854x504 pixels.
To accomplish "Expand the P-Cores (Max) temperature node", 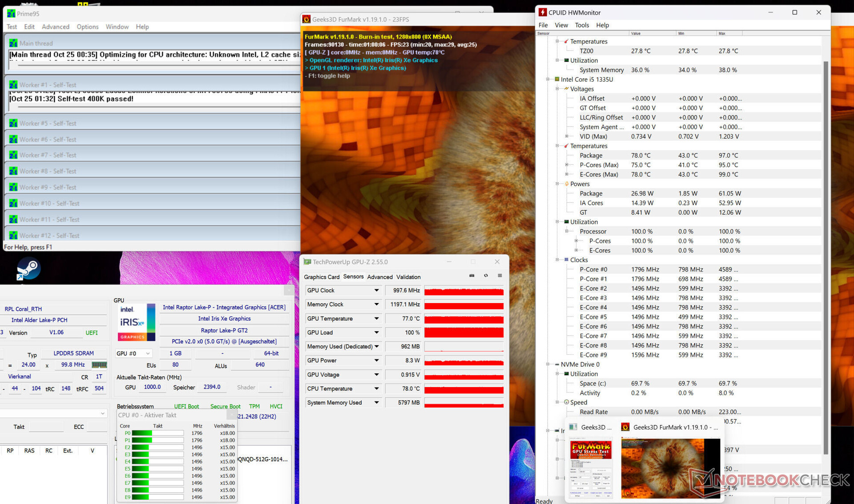I will pyautogui.click(x=566, y=165).
